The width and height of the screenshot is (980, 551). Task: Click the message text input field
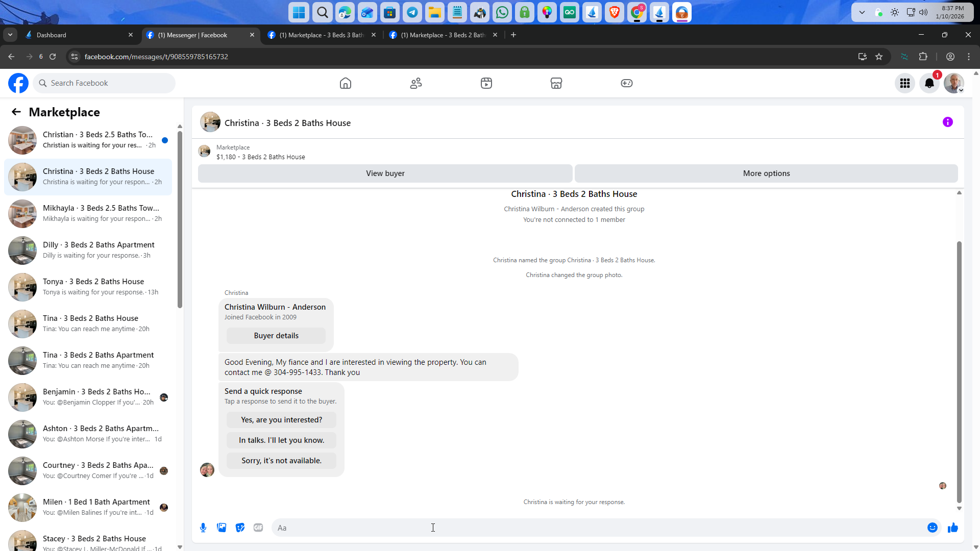point(597,528)
